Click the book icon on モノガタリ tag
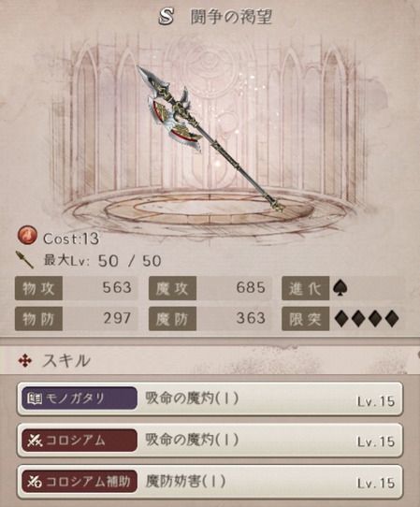This screenshot has height=507, width=420. pos(35,398)
